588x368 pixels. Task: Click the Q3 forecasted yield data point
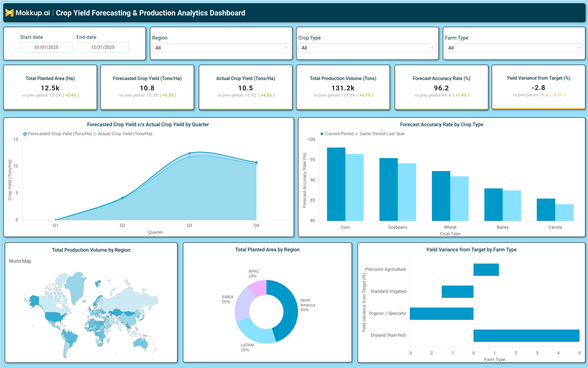189,153
